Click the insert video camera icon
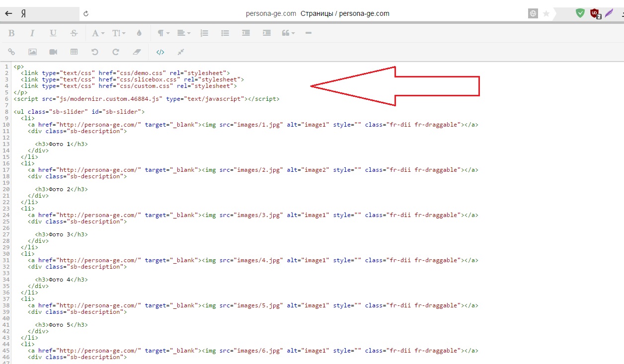The height and width of the screenshot is (364, 624). pos(53,52)
